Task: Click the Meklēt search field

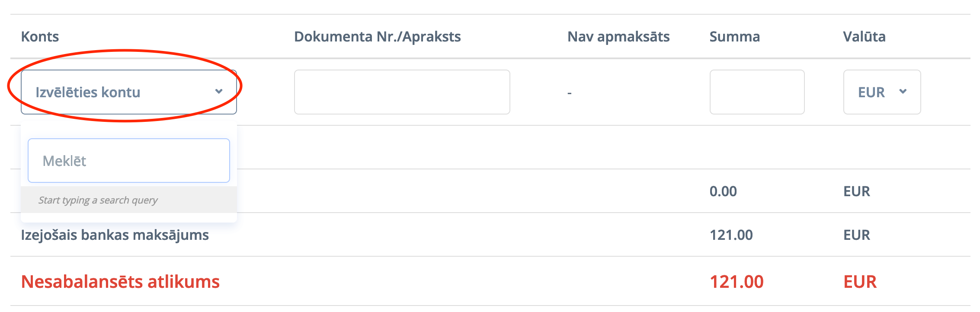Action: [x=128, y=161]
